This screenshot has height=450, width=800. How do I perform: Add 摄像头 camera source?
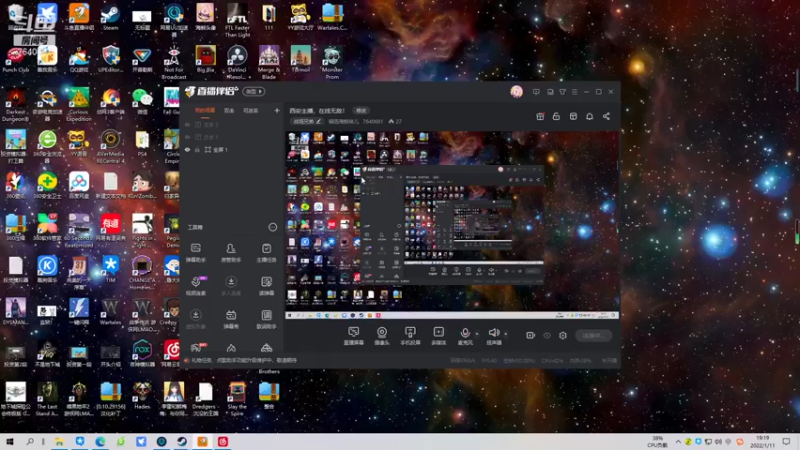[x=382, y=336]
